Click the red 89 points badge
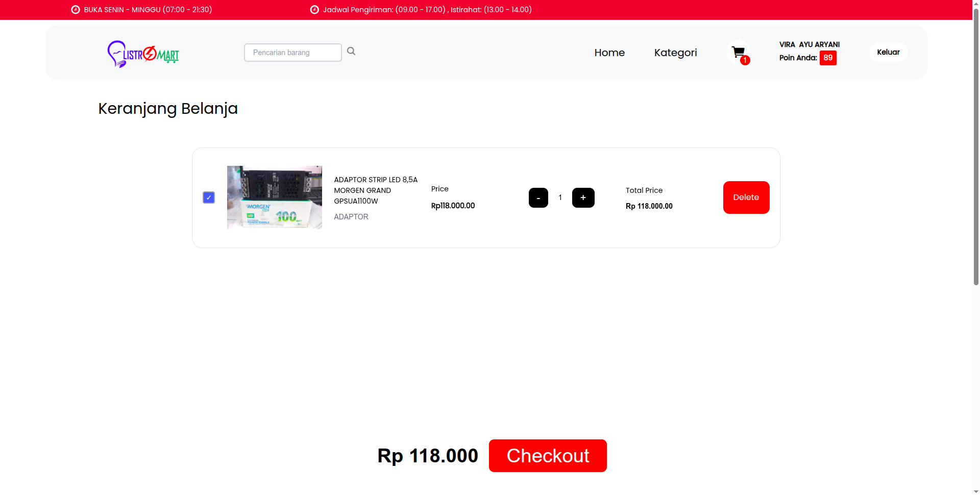Viewport: 980px width, 495px height. 828,58
